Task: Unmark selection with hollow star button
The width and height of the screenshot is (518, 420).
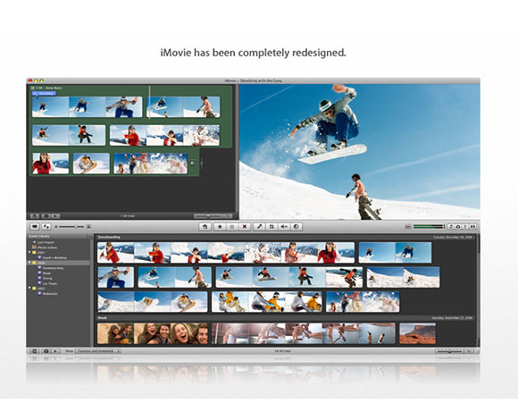Action: click(x=232, y=227)
